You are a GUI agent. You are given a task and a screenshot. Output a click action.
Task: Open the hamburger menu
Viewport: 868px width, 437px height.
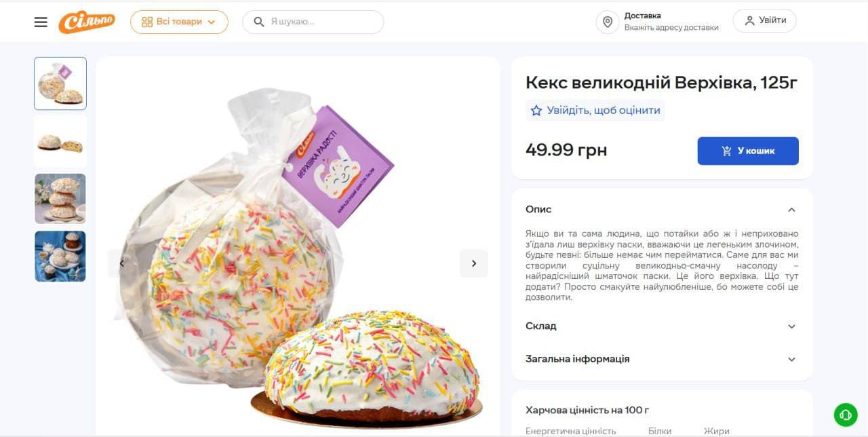click(41, 22)
